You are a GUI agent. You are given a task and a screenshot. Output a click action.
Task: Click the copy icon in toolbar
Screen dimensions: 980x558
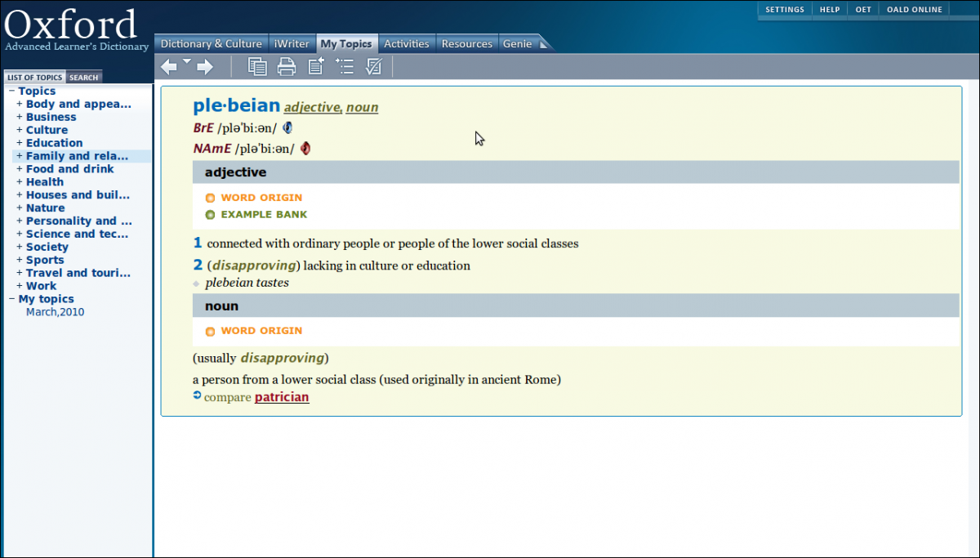click(257, 67)
